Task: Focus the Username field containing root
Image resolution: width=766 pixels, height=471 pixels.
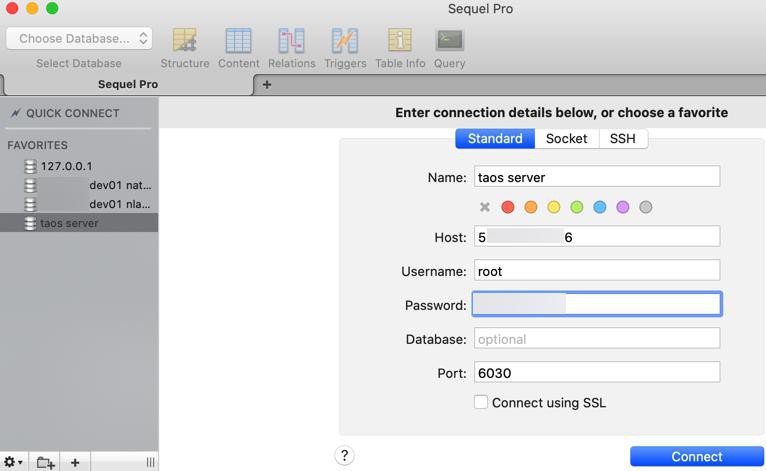Action: point(597,270)
